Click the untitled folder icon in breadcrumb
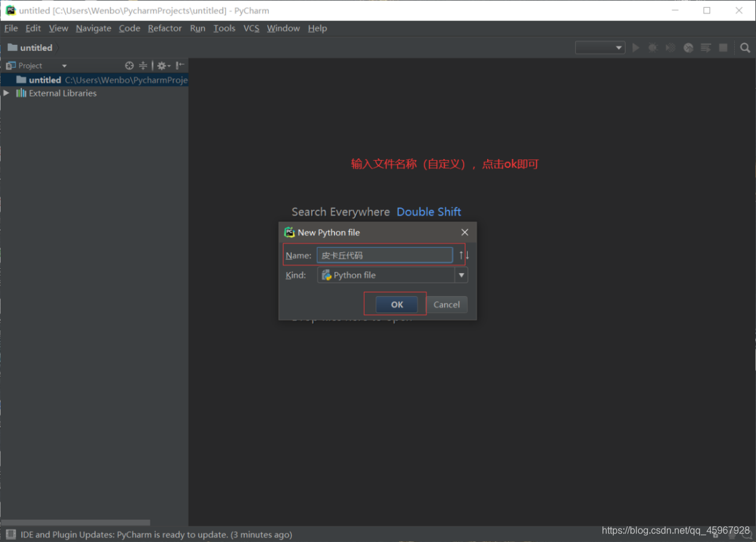756x542 pixels. click(x=12, y=47)
